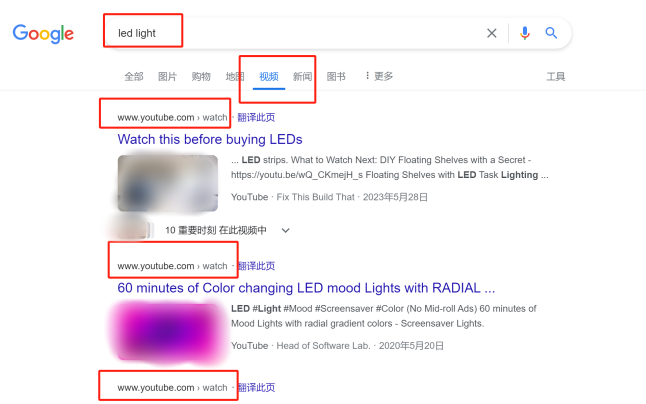This screenshot has width=646, height=404.
Task: Expand the 10 重要时刻 key moments chevron
Action: [x=286, y=230]
